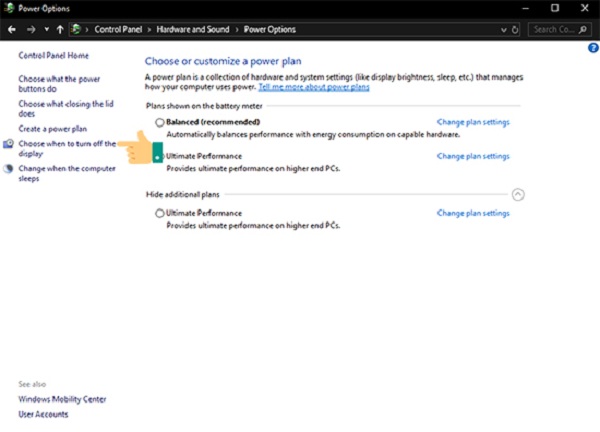Click 'Plans shown on the battery meter' label
The width and height of the screenshot is (600, 432).
(x=204, y=106)
